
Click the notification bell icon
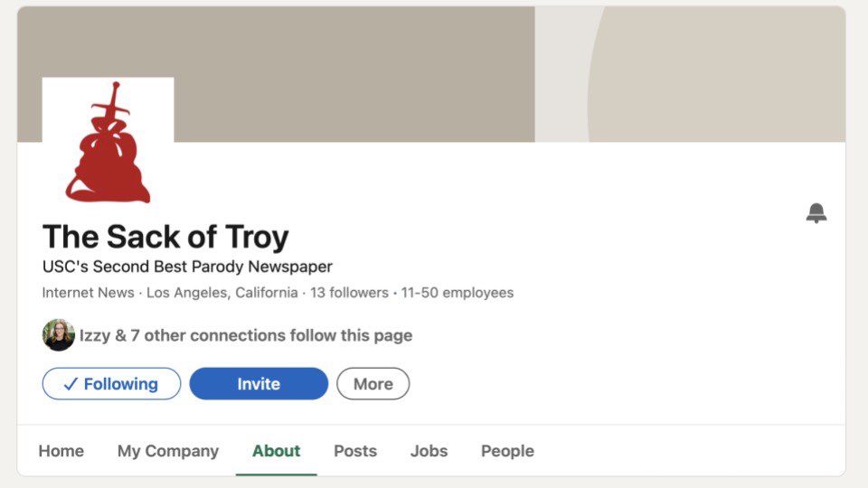click(x=816, y=214)
